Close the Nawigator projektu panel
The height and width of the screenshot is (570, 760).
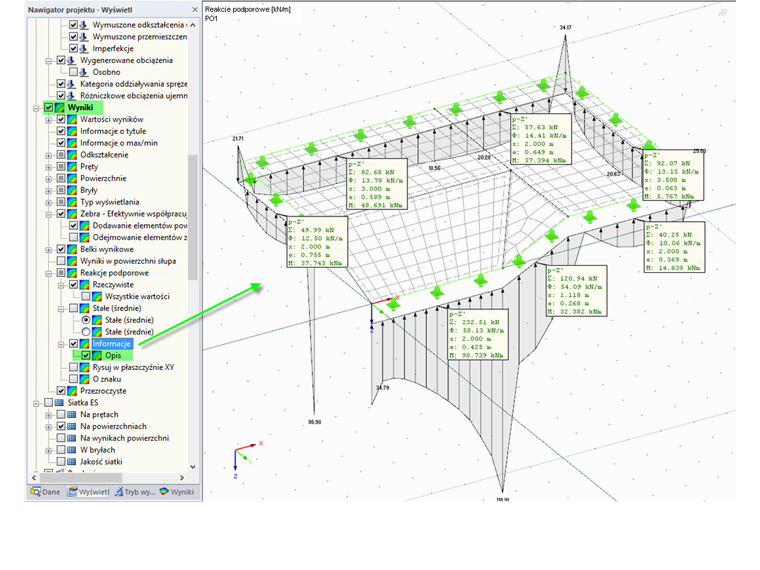[x=195, y=10]
